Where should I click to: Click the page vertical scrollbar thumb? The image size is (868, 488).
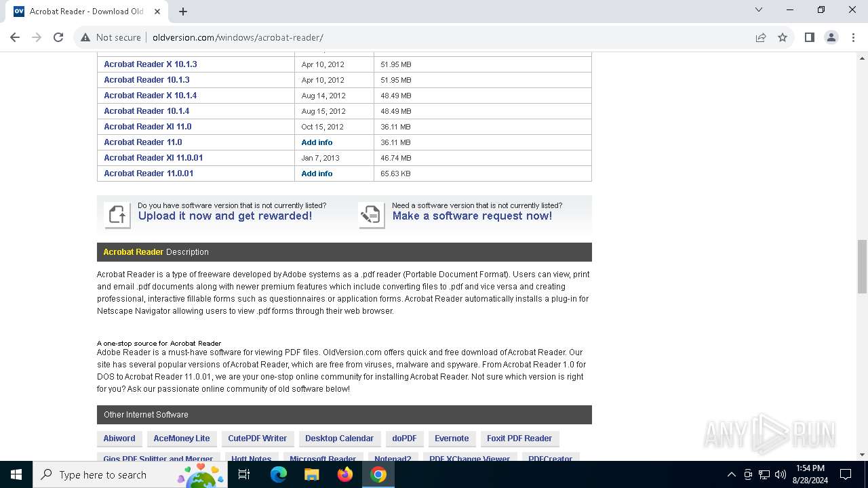point(862,266)
